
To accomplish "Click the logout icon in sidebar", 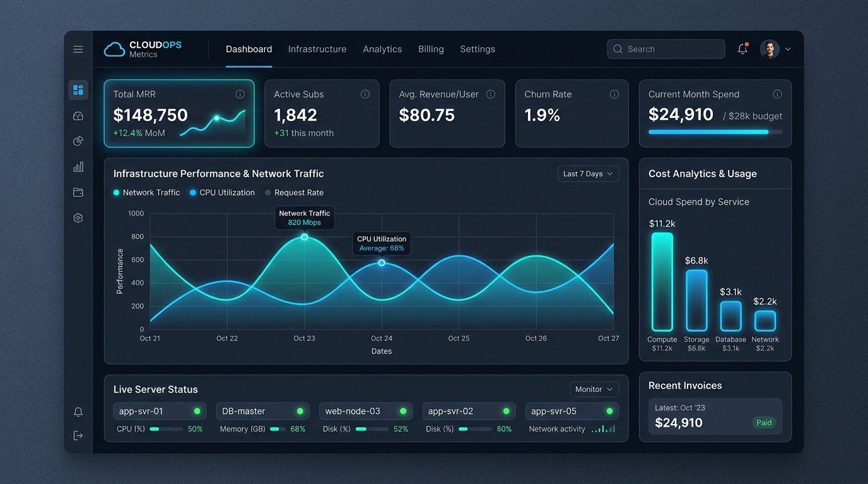I will pos(78,435).
